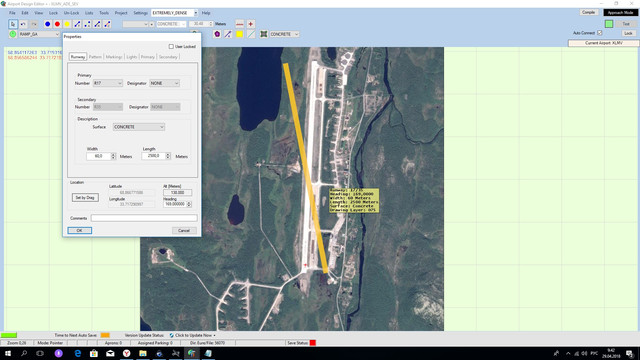Click the Approach Mode button
Screen dimensions: 640x360
pyautogui.click(x=620, y=13)
